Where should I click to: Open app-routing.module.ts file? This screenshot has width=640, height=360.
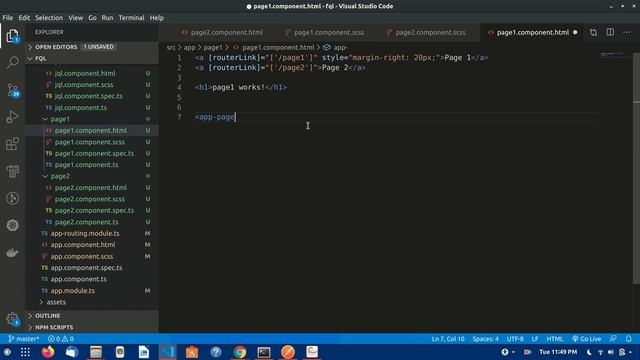[x=85, y=233]
